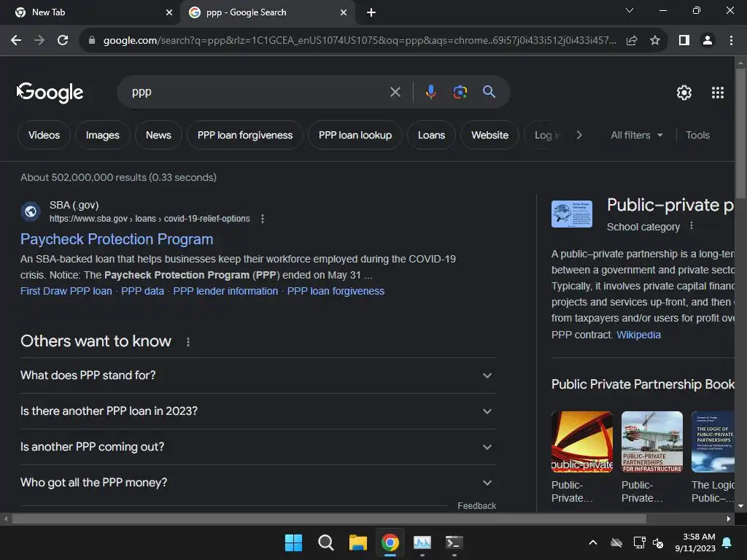
Task: Click the address bar URL
Action: pyautogui.click(x=360, y=41)
